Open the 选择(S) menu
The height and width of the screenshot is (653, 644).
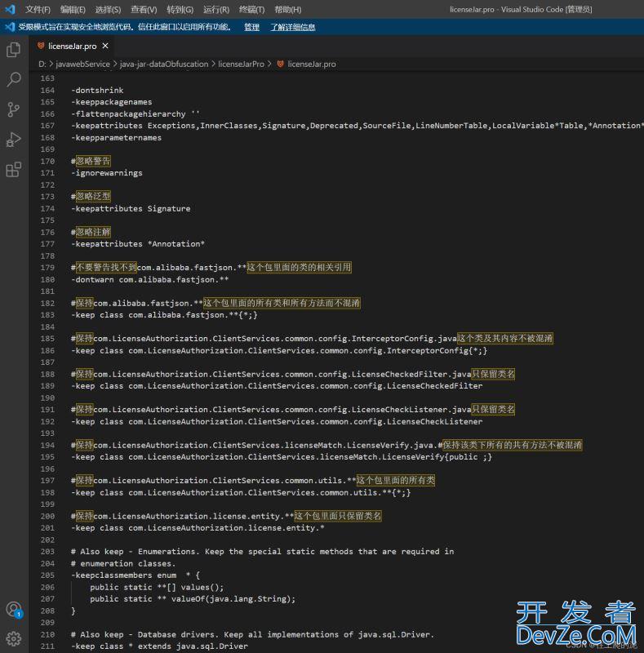108,10
